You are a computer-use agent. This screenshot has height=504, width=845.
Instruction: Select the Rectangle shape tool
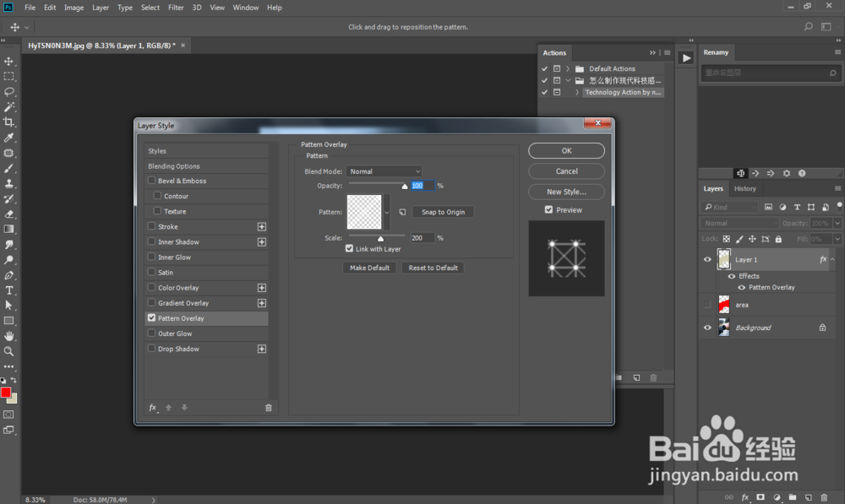(8, 321)
